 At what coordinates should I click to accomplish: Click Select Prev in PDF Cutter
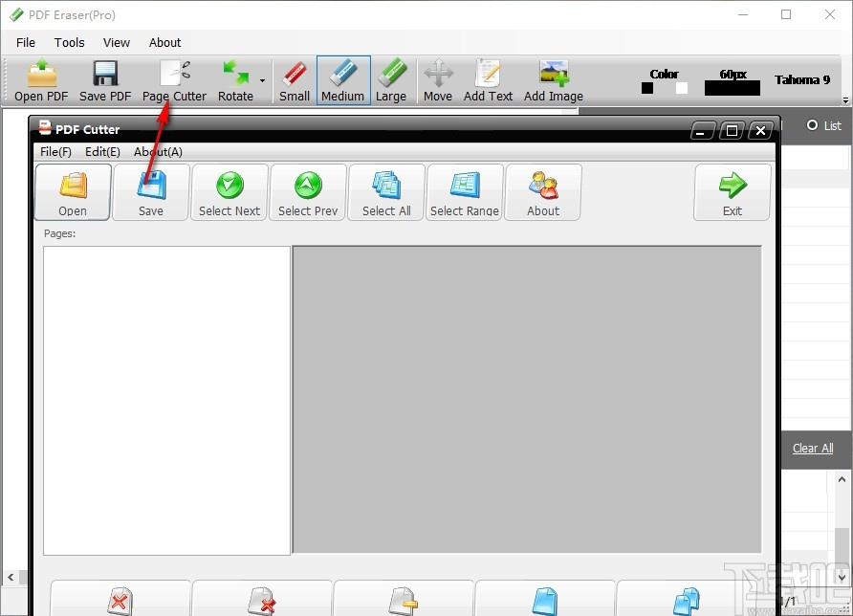(308, 192)
